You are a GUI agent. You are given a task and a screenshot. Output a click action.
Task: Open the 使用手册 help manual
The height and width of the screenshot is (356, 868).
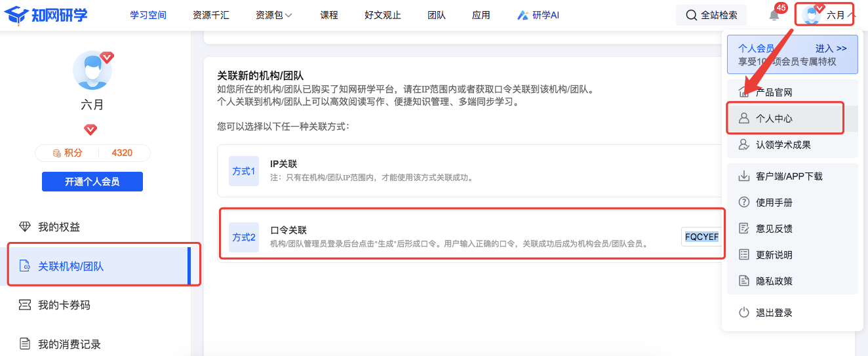(774, 203)
